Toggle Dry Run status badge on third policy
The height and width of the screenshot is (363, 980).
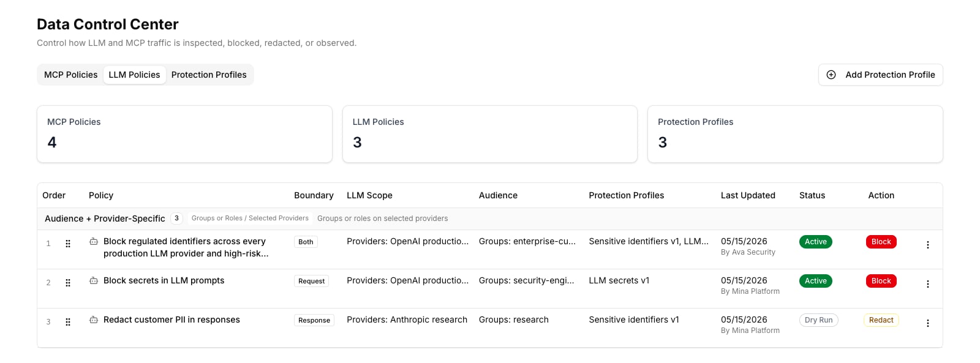click(x=818, y=320)
